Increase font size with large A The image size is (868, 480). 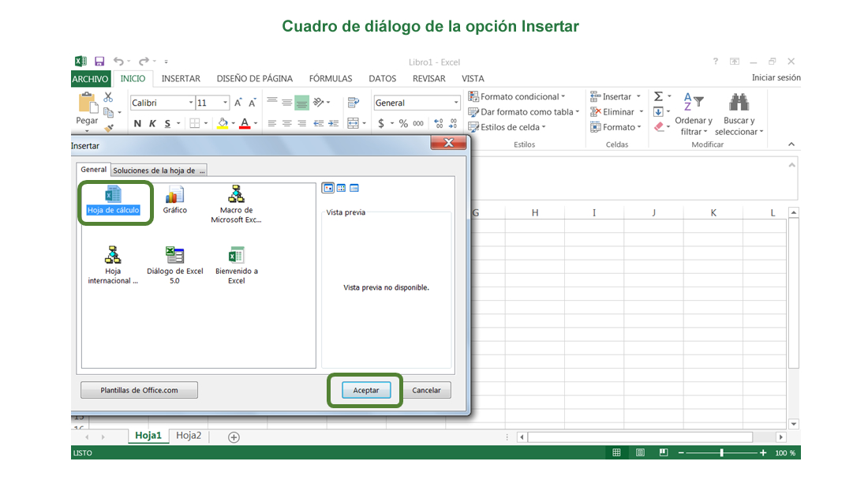pos(238,103)
